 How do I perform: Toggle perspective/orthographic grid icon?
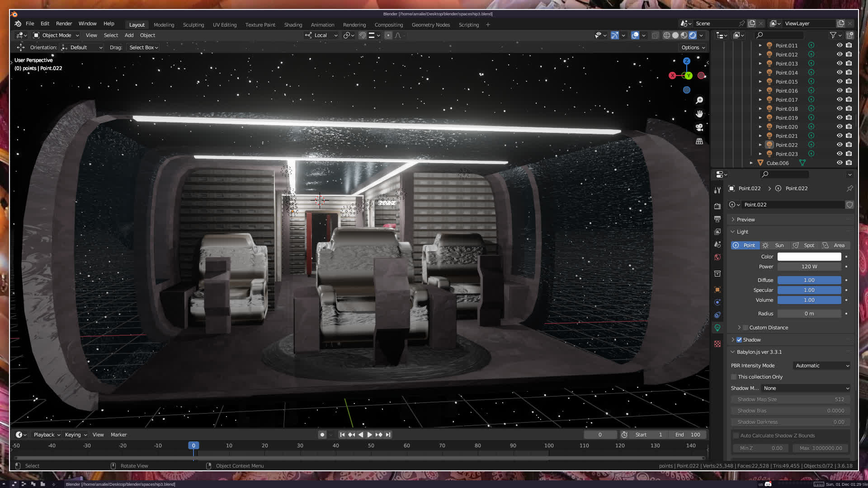[699, 141]
